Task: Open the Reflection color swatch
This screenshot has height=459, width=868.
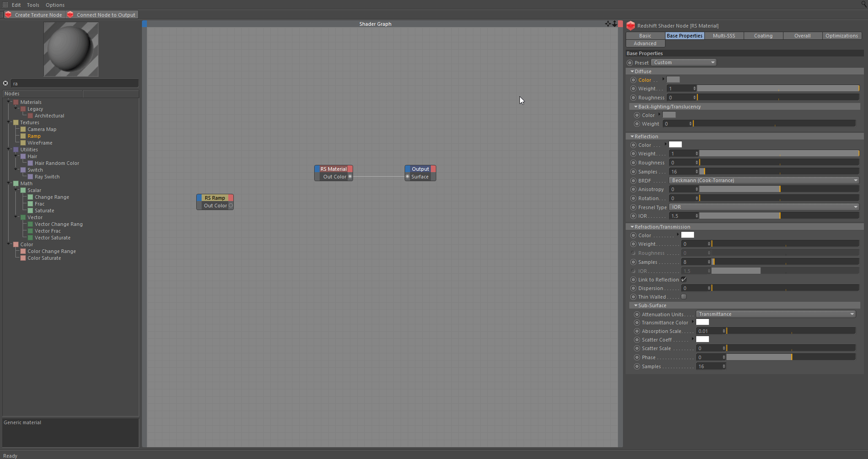Action: [675, 145]
